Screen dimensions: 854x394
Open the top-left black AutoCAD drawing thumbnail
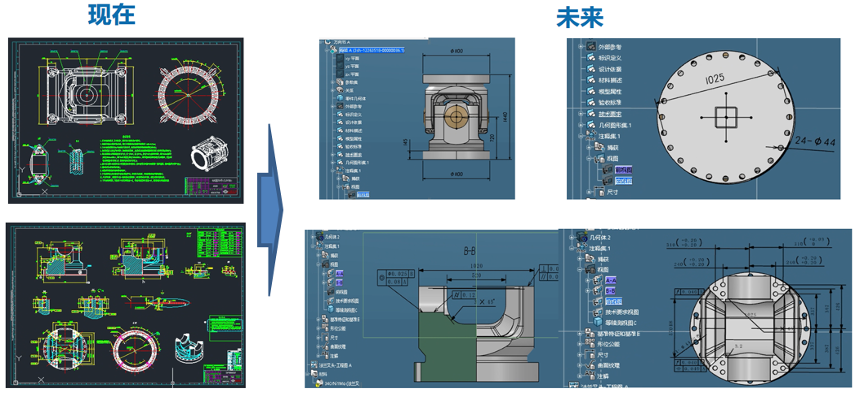coord(126,120)
